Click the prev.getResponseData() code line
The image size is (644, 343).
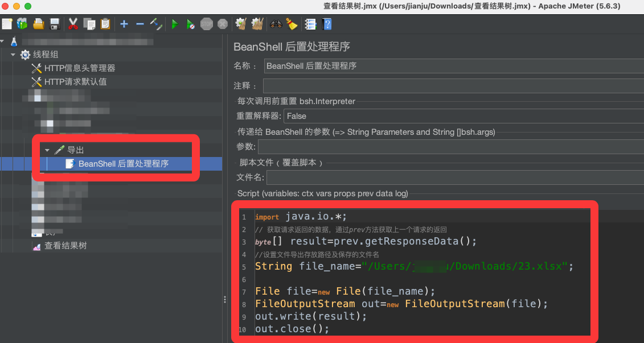click(x=366, y=241)
